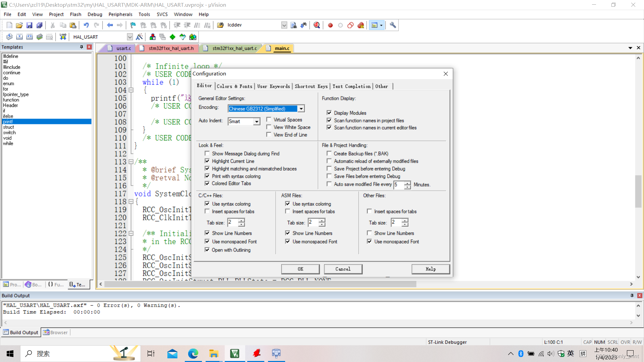Open Keil uVision from the Windows taskbar

234,353
